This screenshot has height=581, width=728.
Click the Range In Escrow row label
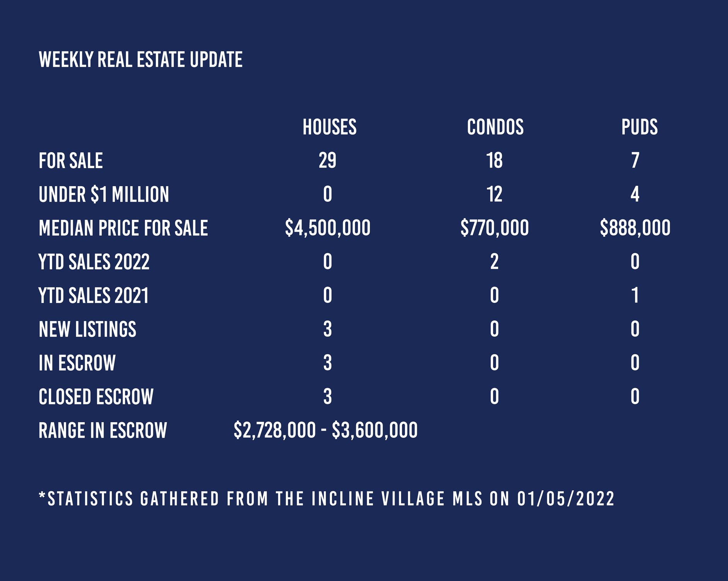click(x=102, y=430)
